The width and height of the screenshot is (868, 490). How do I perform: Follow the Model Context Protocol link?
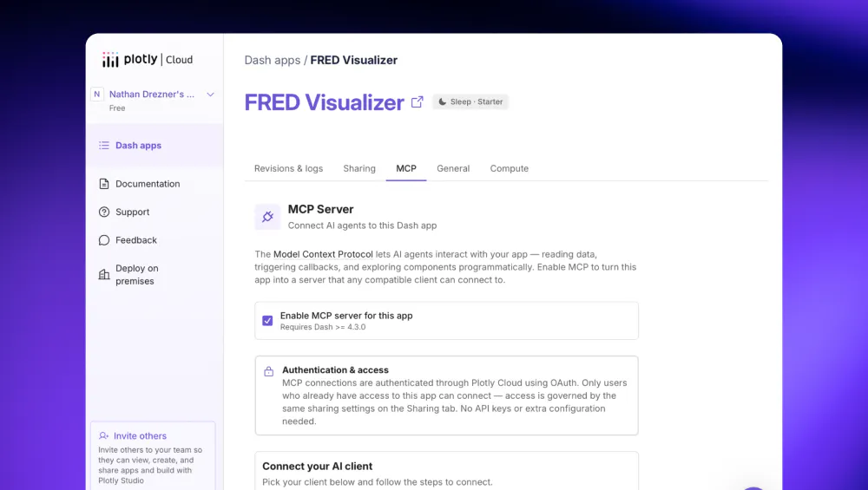(x=323, y=254)
